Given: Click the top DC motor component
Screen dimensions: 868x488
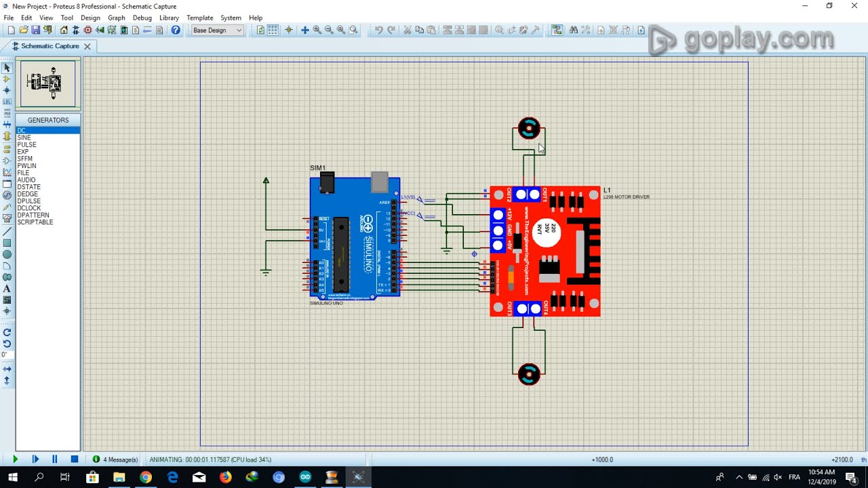Looking at the screenshot, I should click(529, 128).
